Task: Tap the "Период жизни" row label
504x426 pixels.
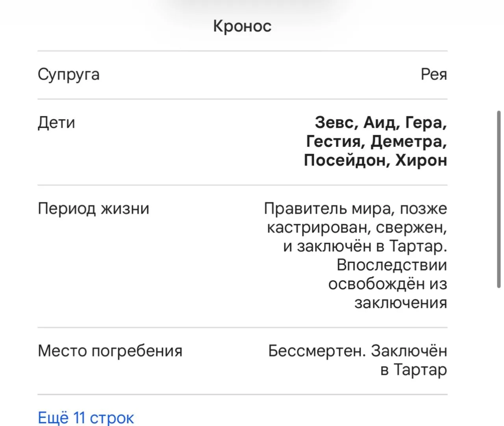Action: [93, 208]
